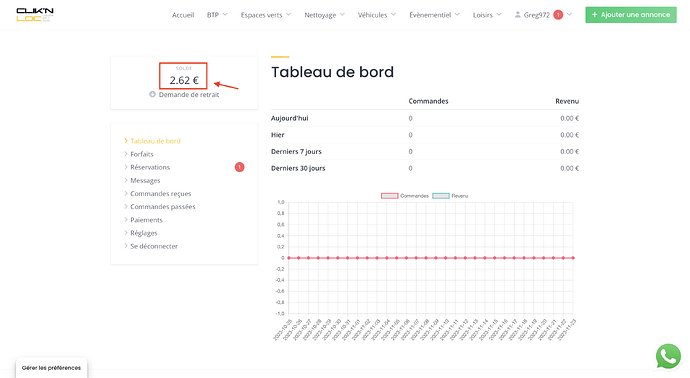Click the red notification badge near Greg972
Image resolution: width=690 pixels, height=378 pixels.
pos(558,15)
